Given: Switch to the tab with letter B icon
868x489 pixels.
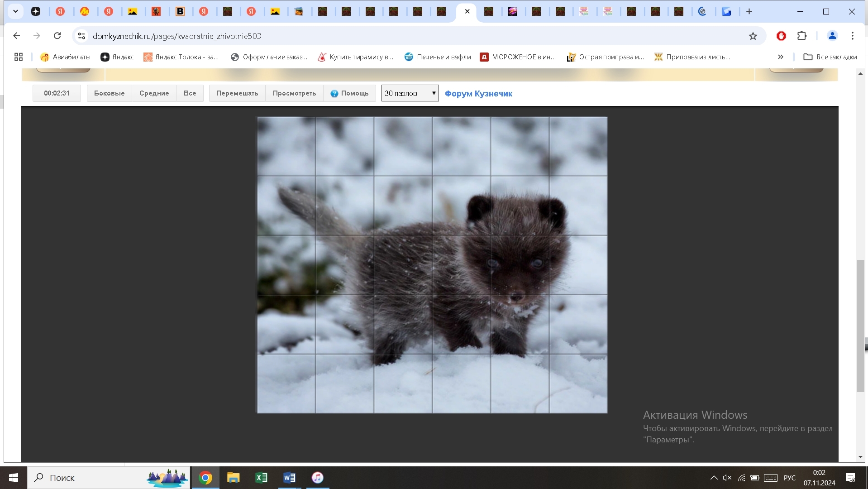Looking at the screenshot, I should click(x=180, y=12).
